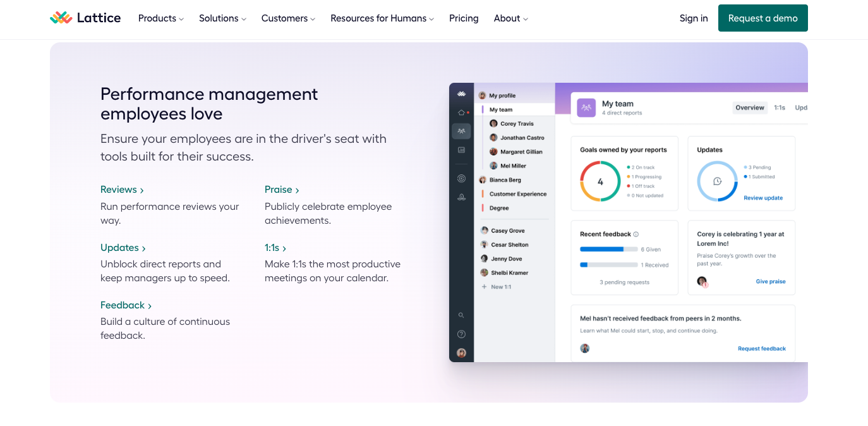Screen dimensions: 868x426
Task: Open the About dropdown
Action: [x=511, y=18]
